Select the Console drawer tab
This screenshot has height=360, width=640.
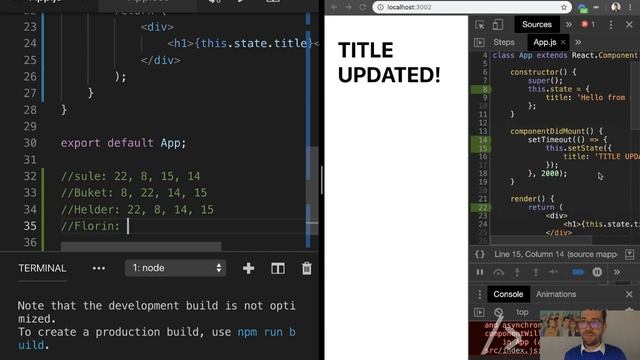coord(508,294)
